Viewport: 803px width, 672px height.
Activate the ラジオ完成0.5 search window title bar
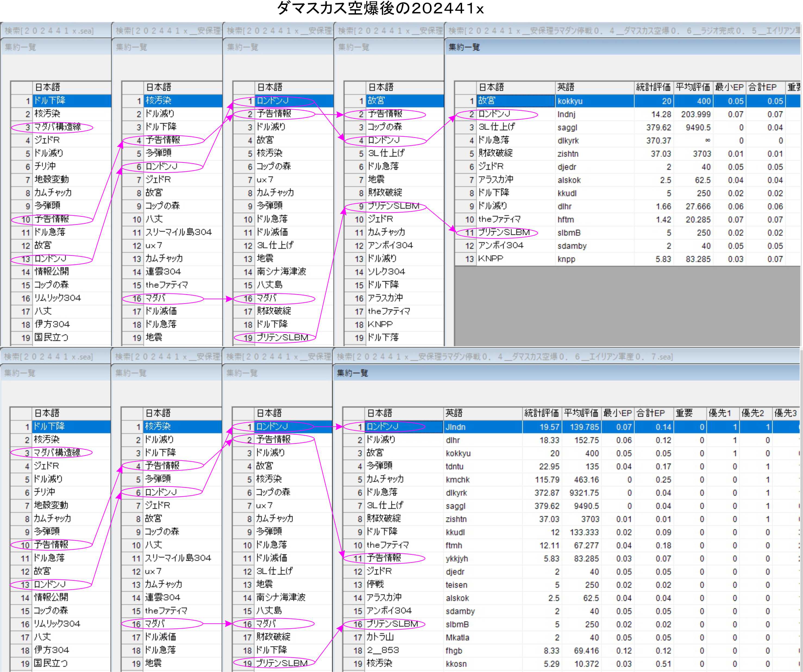click(x=623, y=31)
